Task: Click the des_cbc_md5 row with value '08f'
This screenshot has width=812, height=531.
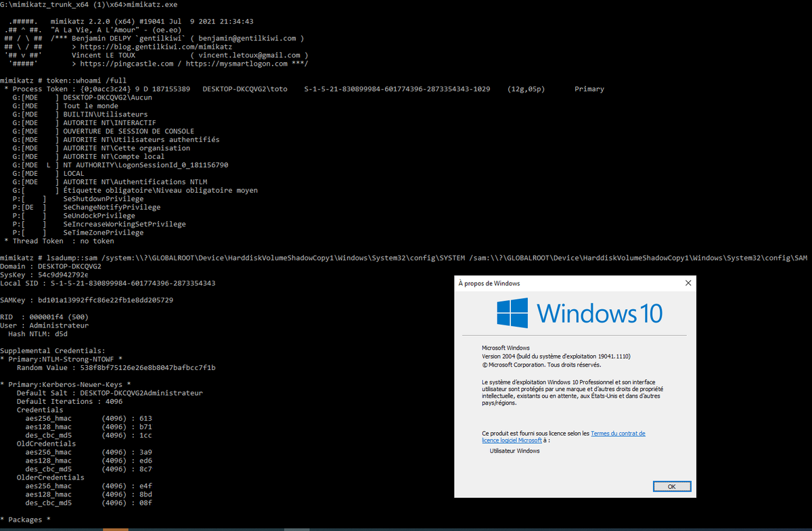Action: 89,503
